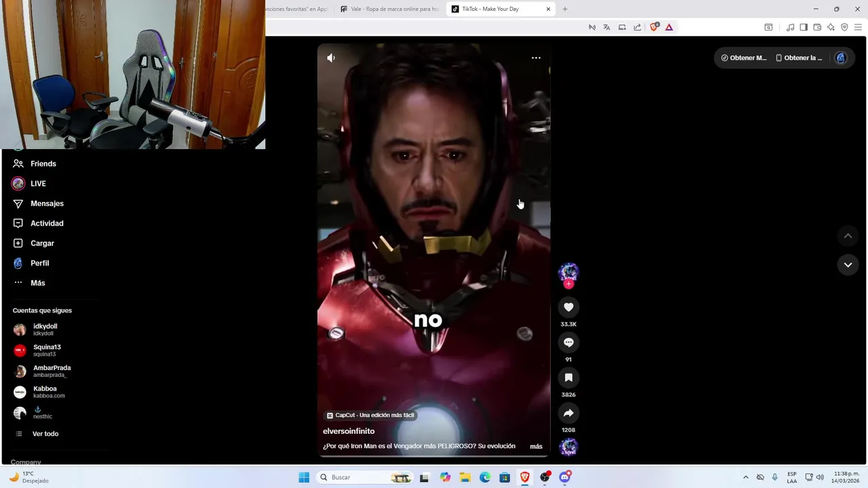Open the comments with 91 replies
The height and width of the screenshot is (488, 868).
(x=568, y=342)
